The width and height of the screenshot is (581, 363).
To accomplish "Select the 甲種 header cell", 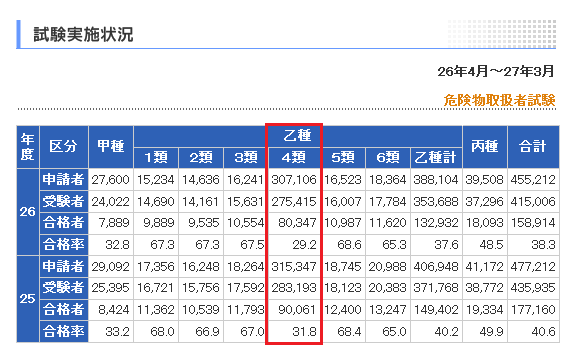I will tap(111, 147).
